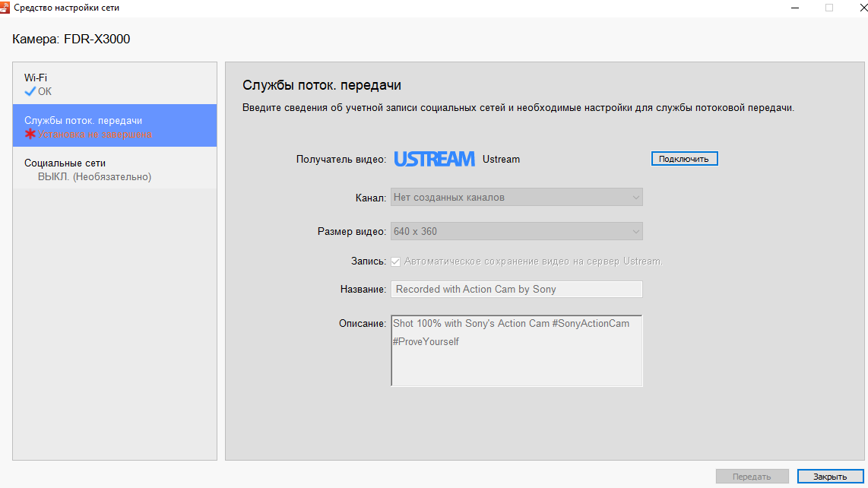Click the Установка не завершена status text
This screenshot has width=868, height=488.
click(95, 134)
